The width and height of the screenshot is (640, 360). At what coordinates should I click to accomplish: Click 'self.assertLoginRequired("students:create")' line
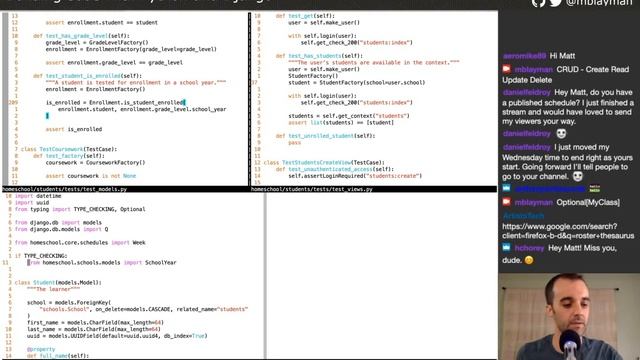coord(355,176)
